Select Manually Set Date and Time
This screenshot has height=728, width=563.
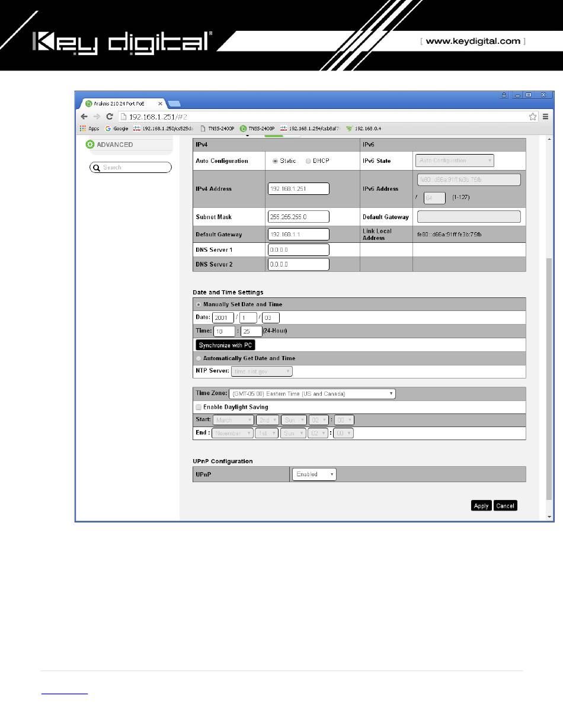(x=199, y=304)
